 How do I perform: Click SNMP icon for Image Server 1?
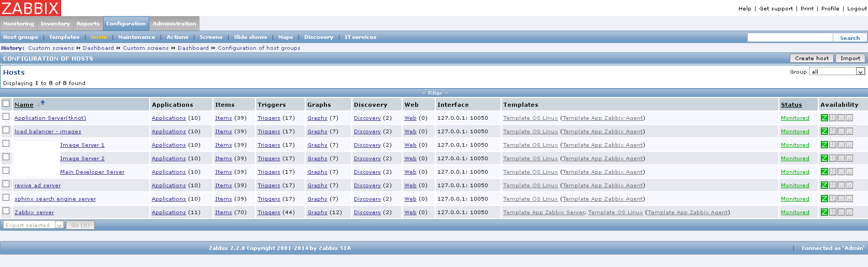click(x=833, y=145)
